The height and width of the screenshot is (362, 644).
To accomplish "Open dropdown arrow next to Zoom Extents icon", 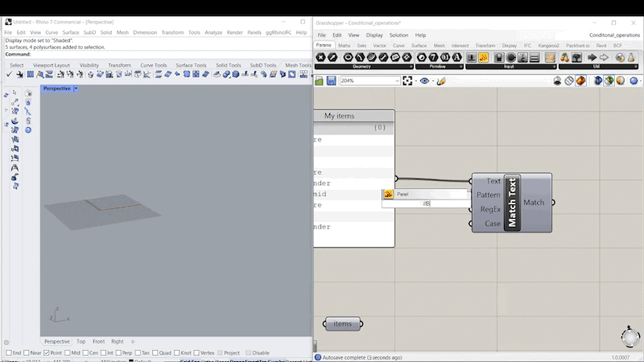I will click(x=415, y=81).
